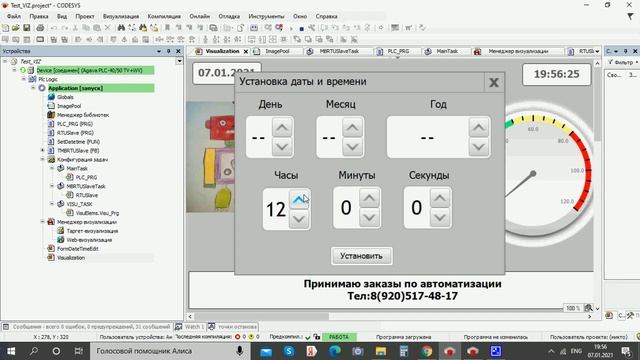Increase Часы with the up arrow
The width and height of the screenshot is (640, 360).
299,200
